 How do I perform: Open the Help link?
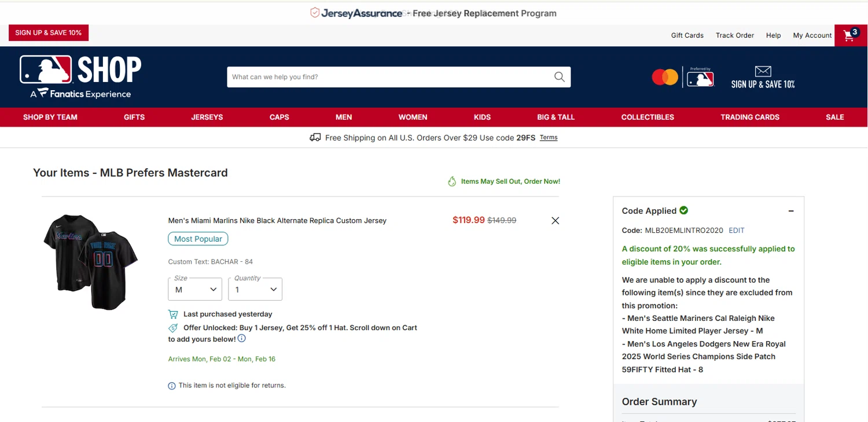click(774, 35)
